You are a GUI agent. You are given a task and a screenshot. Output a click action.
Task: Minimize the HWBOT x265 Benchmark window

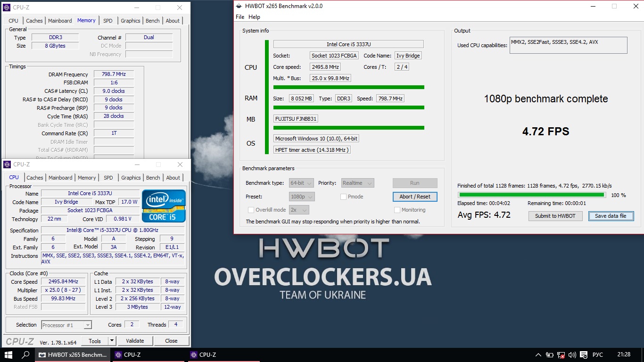coord(593,7)
